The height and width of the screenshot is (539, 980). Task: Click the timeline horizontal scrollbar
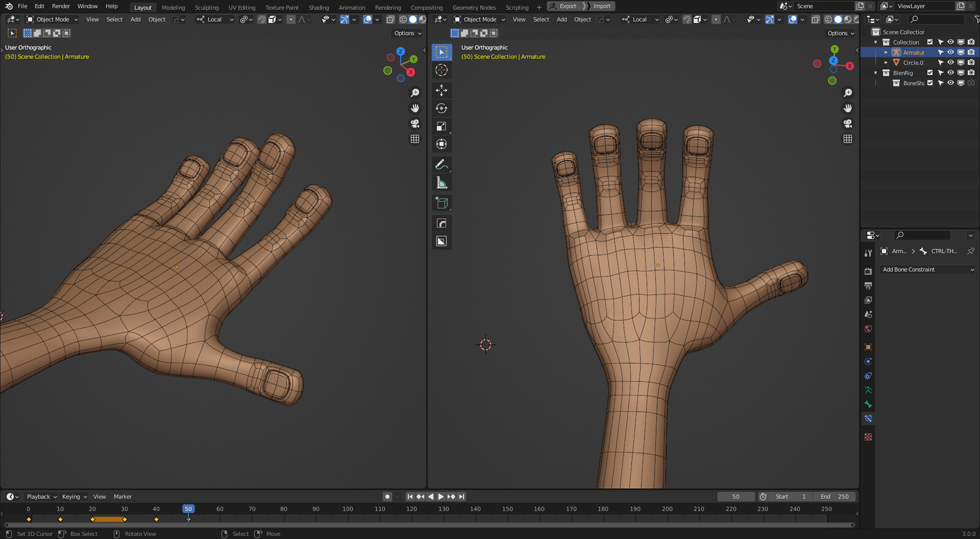pos(429,526)
